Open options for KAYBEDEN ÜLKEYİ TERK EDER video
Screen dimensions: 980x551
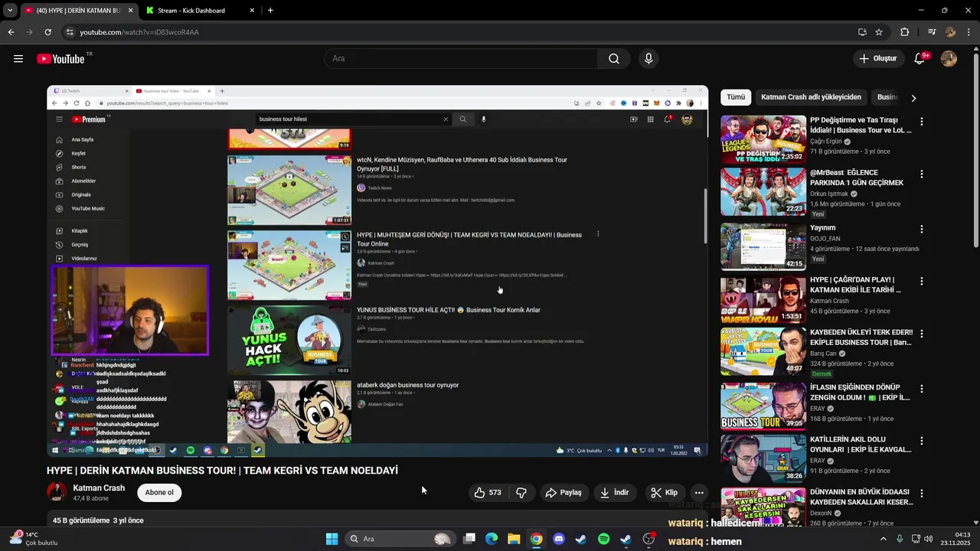tap(922, 334)
